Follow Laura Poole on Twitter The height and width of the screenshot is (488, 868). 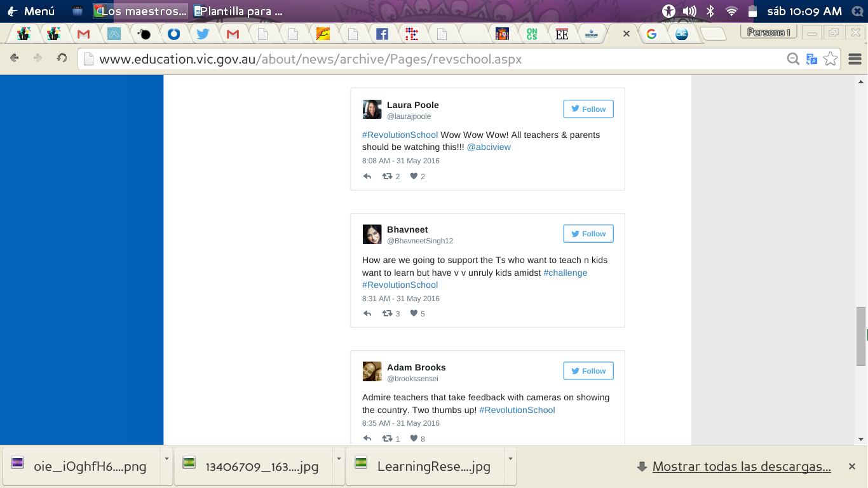click(x=588, y=109)
